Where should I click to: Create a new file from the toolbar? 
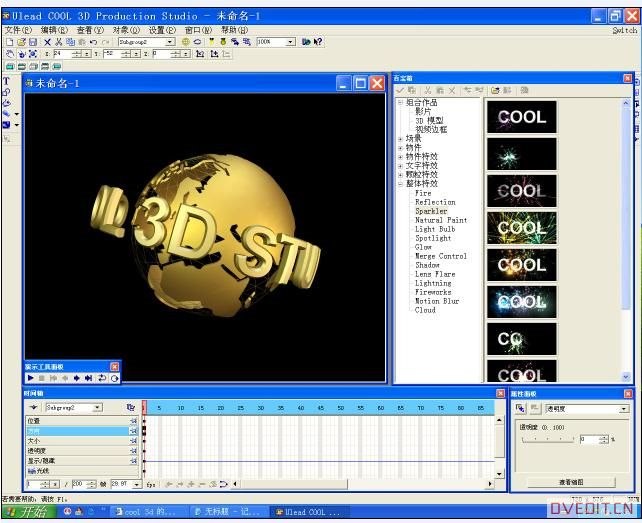point(10,42)
